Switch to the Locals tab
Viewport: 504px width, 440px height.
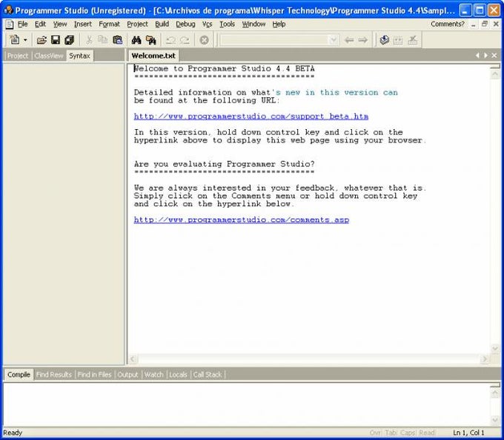click(x=178, y=375)
